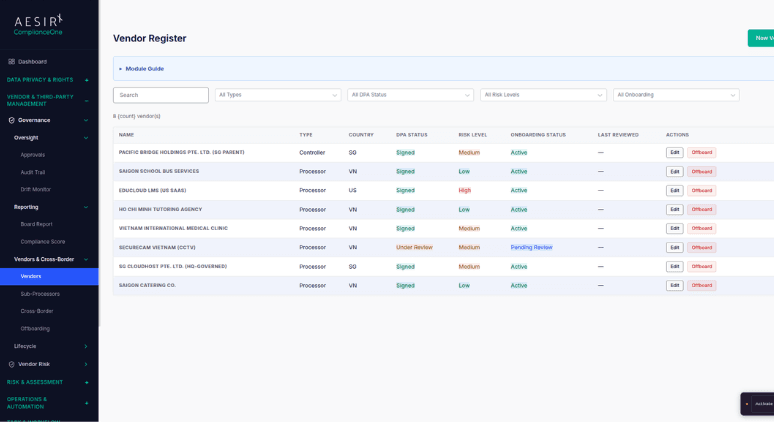The image size is (774, 422).
Task: Collapse the Governance chevron
Action: [86, 120]
